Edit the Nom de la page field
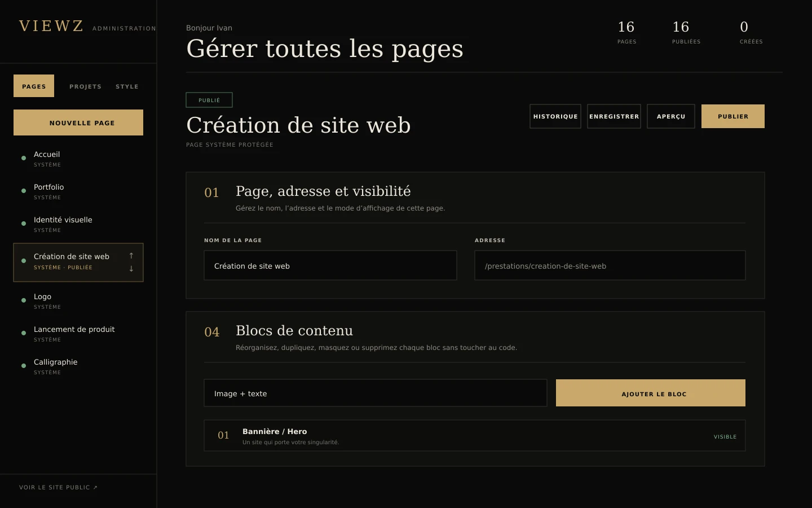The height and width of the screenshot is (508, 812). (x=330, y=265)
